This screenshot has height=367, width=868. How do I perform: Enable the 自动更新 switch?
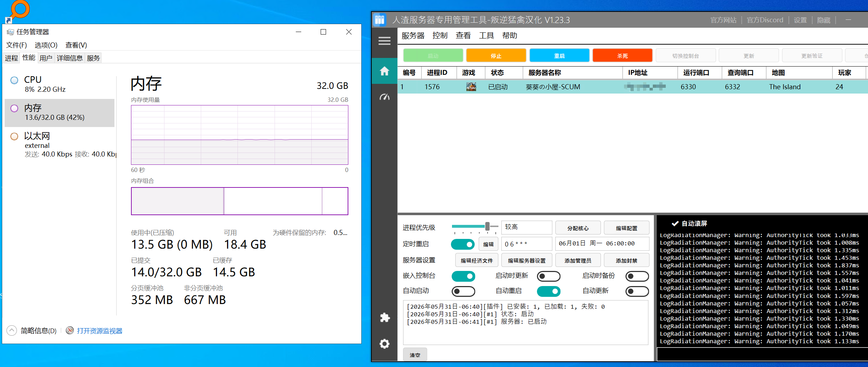pos(637,291)
